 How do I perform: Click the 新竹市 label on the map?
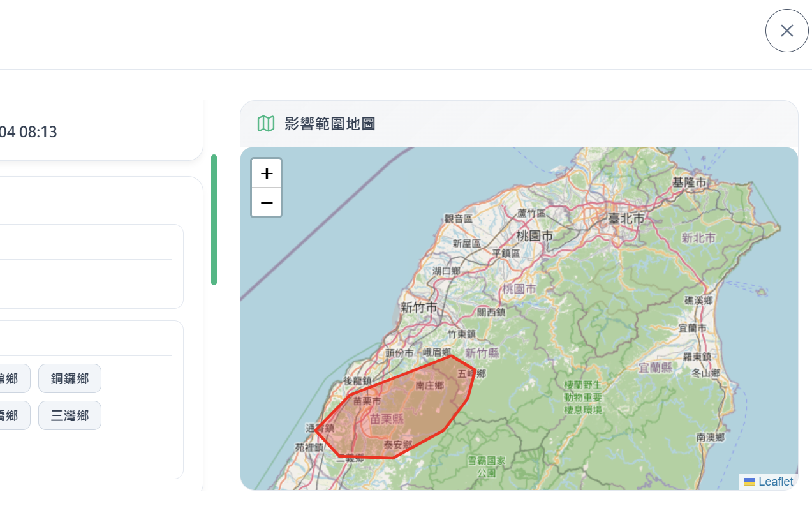(418, 307)
